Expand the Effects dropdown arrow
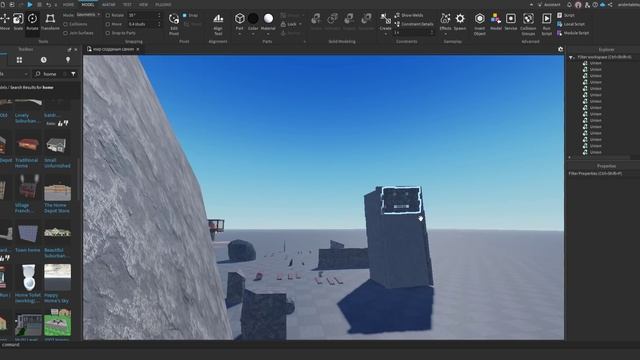Image resolution: width=640 pixels, height=360 pixels. point(445,34)
